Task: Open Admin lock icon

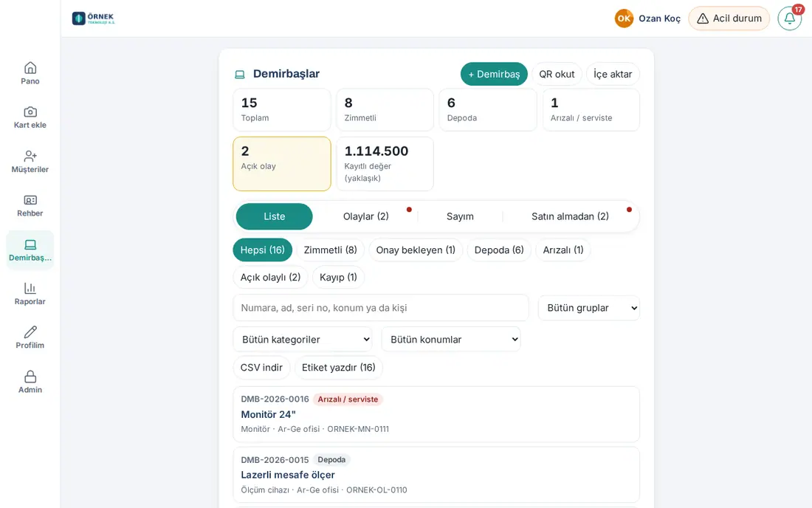Action: (30, 377)
